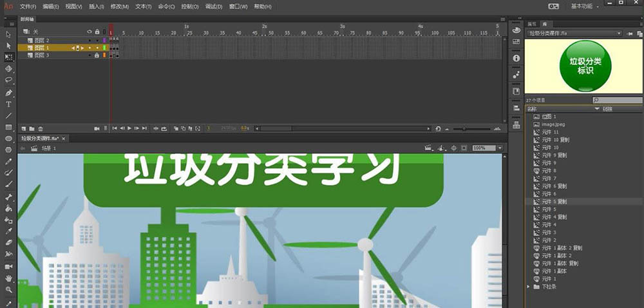644x308 pixels.
Task: Toggle visibility of 图层 1
Action: pyautogui.click(x=90, y=48)
